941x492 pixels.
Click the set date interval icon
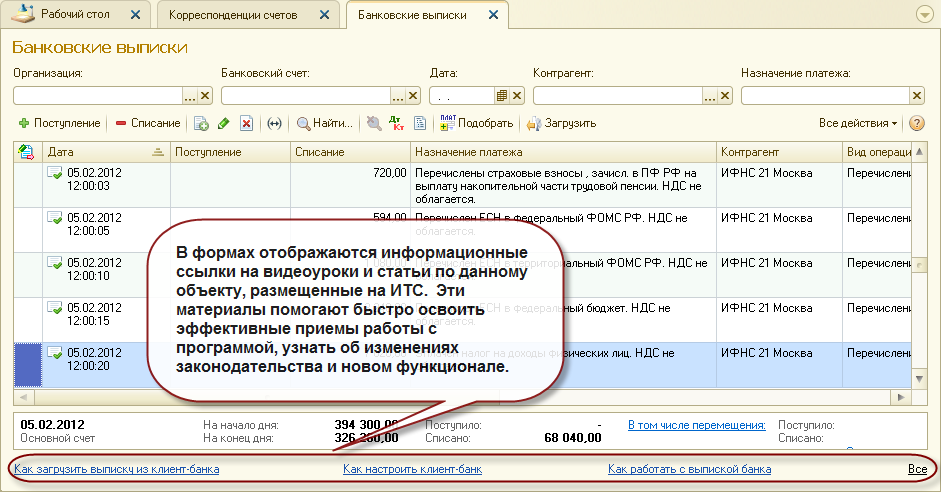pyautogui.click(x=274, y=123)
